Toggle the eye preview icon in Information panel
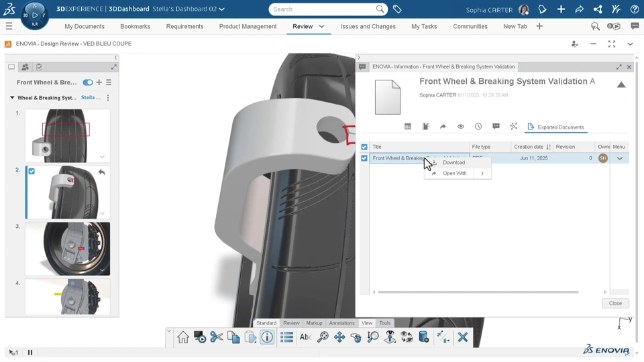644x362 pixels. [x=460, y=127]
